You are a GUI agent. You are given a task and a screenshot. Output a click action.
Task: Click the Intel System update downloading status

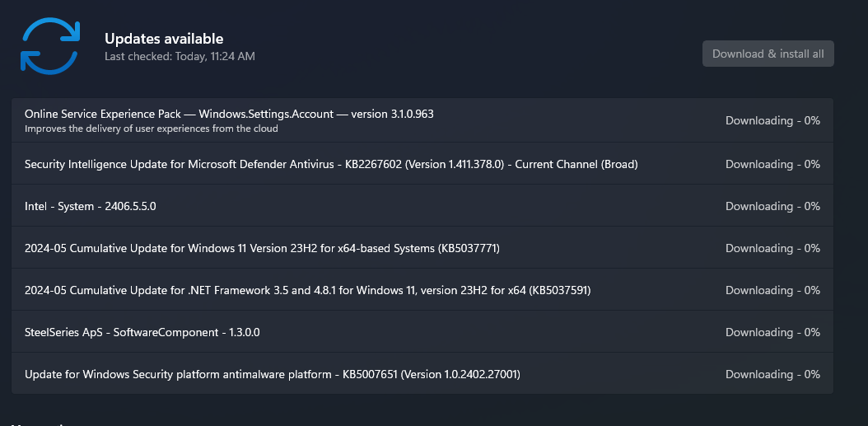772,206
